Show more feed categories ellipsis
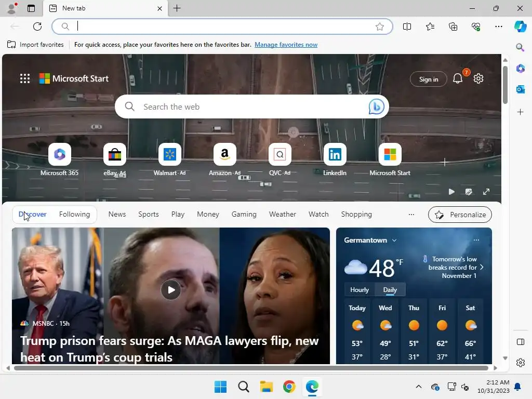 point(411,215)
